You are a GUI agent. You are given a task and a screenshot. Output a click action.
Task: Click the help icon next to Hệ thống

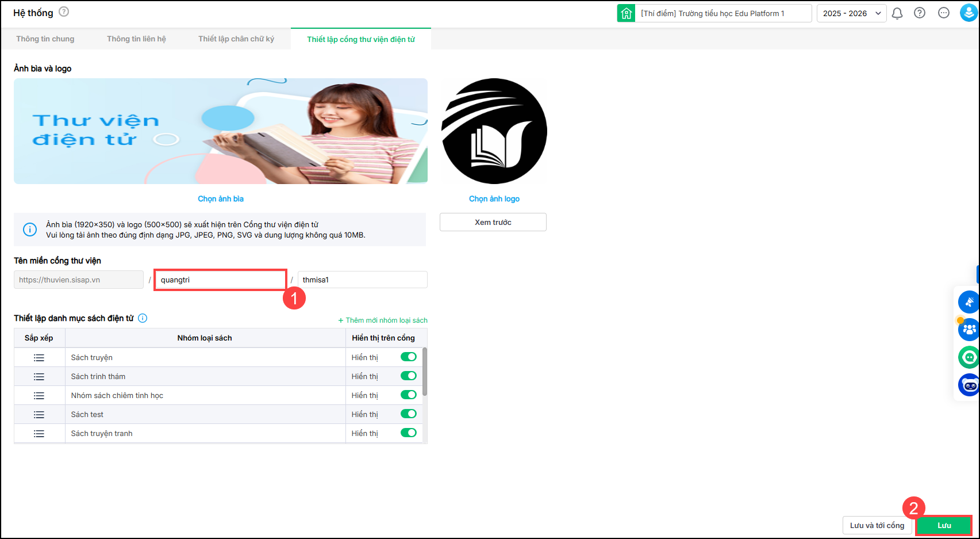coord(64,12)
